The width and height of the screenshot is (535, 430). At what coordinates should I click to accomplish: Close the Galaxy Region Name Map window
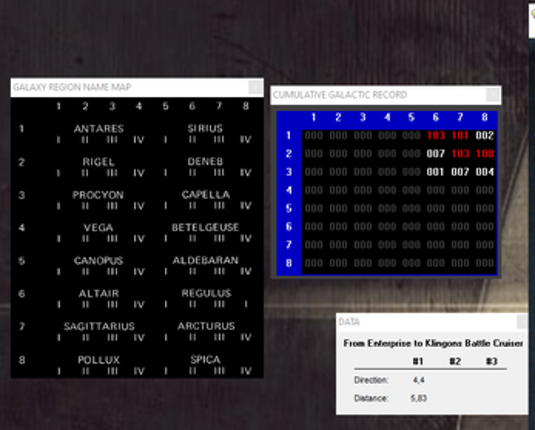pos(255,87)
